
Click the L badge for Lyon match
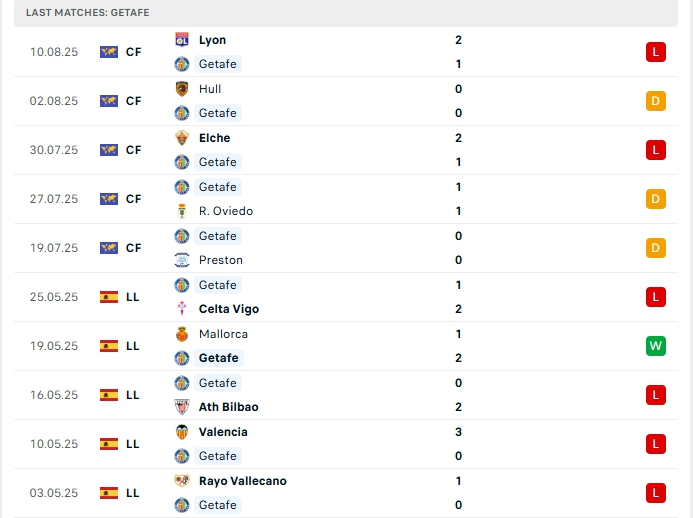(656, 52)
